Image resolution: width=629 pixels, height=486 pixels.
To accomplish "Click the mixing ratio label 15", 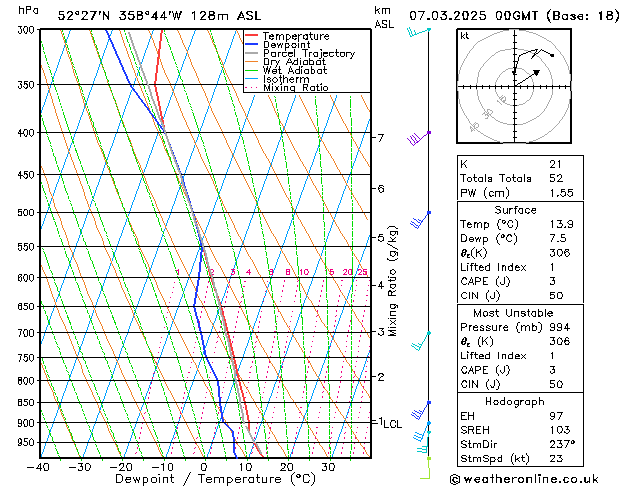I will pos(329,272).
